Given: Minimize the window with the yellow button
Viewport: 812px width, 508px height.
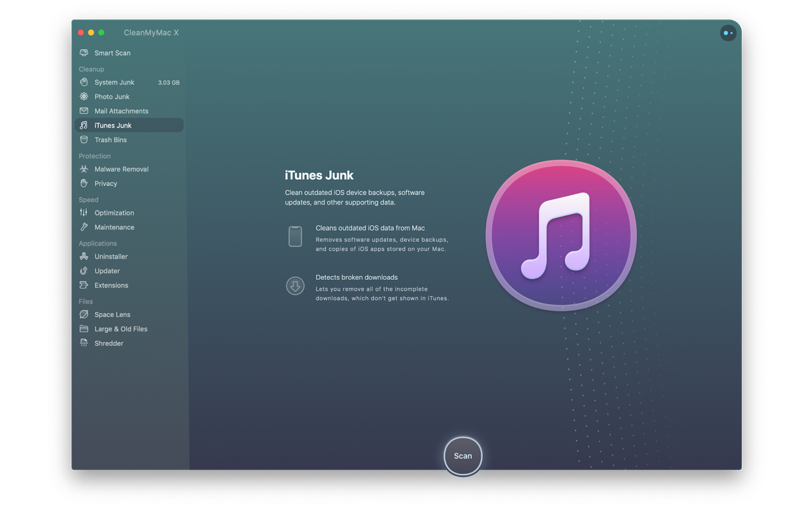Looking at the screenshot, I should tap(91, 33).
